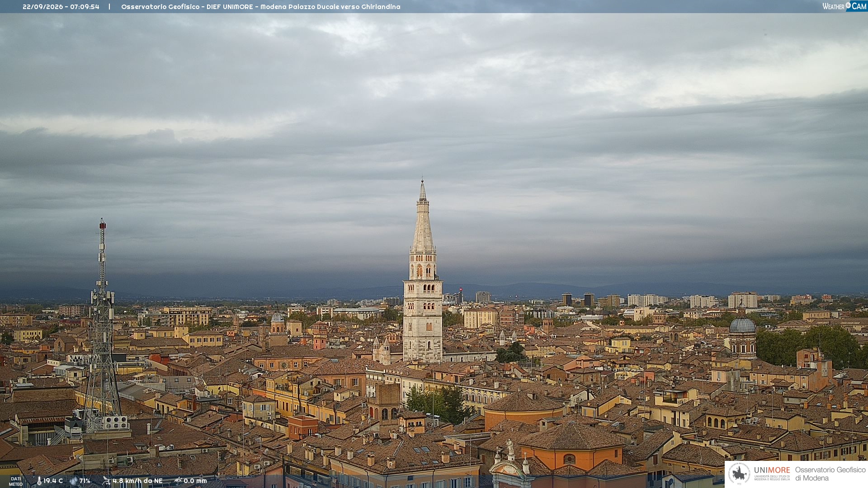Click the thermometer temperature icon

(39, 481)
